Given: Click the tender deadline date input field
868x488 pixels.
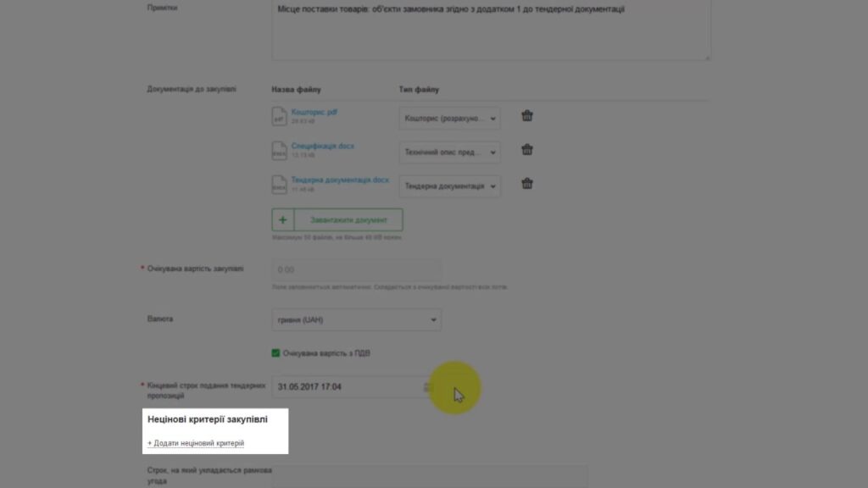Looking at the screenshot, I should (353, 386).
